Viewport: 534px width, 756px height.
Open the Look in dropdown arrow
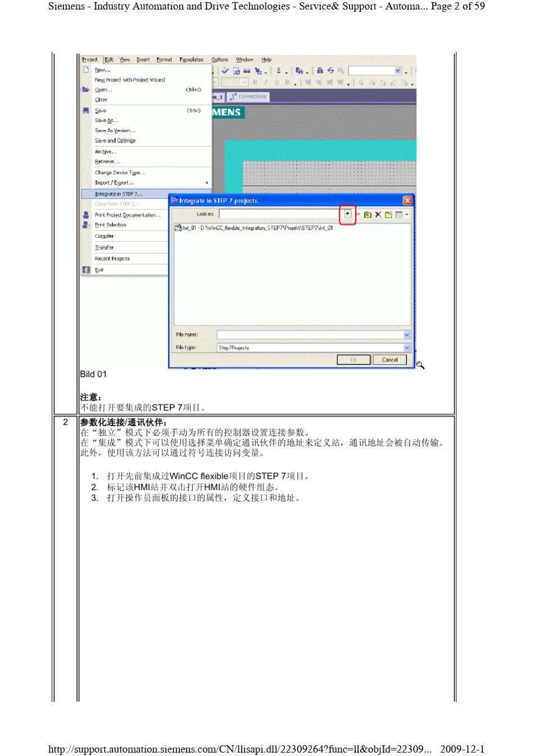click(x=348, y=214)
